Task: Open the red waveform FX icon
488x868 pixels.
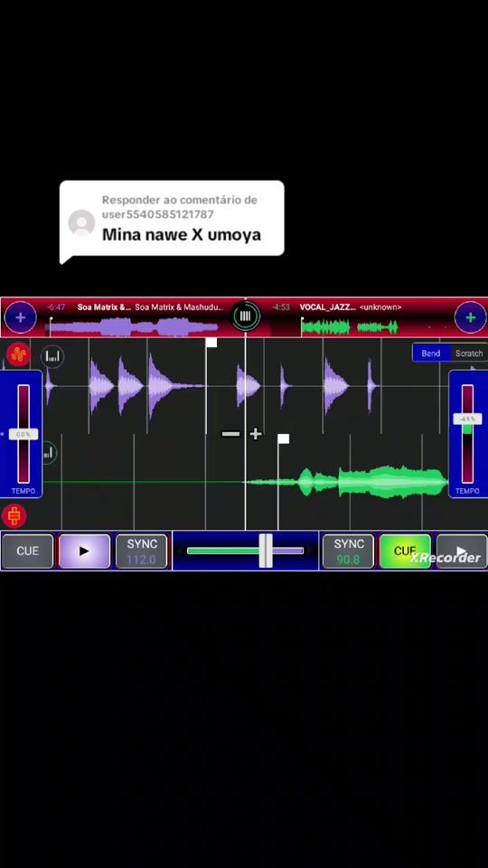Action: [18, 354]
